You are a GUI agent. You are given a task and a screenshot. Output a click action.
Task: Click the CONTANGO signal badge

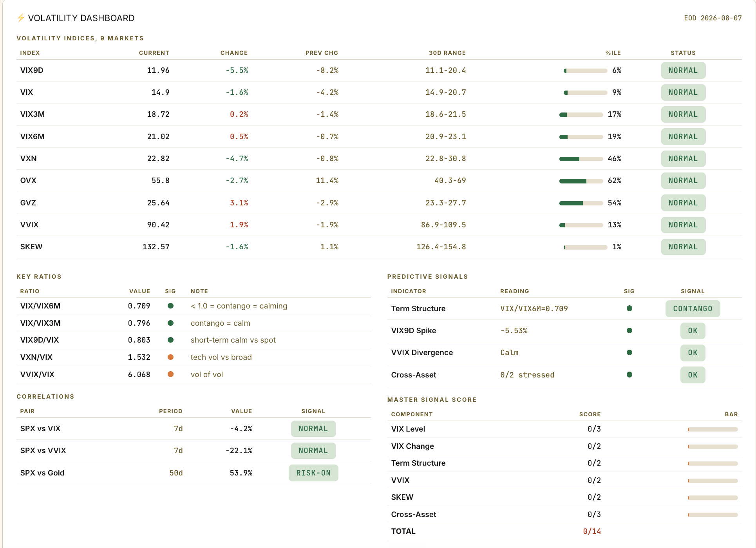(693, 308)
